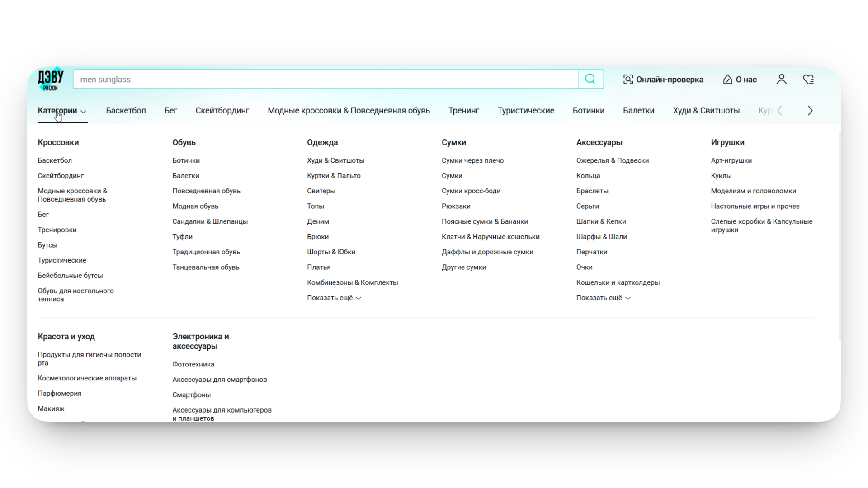This screenshot has width=868, height=488.
Task: Select Слепые коробки & Капсульные игрушки
Action: coord(761,225)
